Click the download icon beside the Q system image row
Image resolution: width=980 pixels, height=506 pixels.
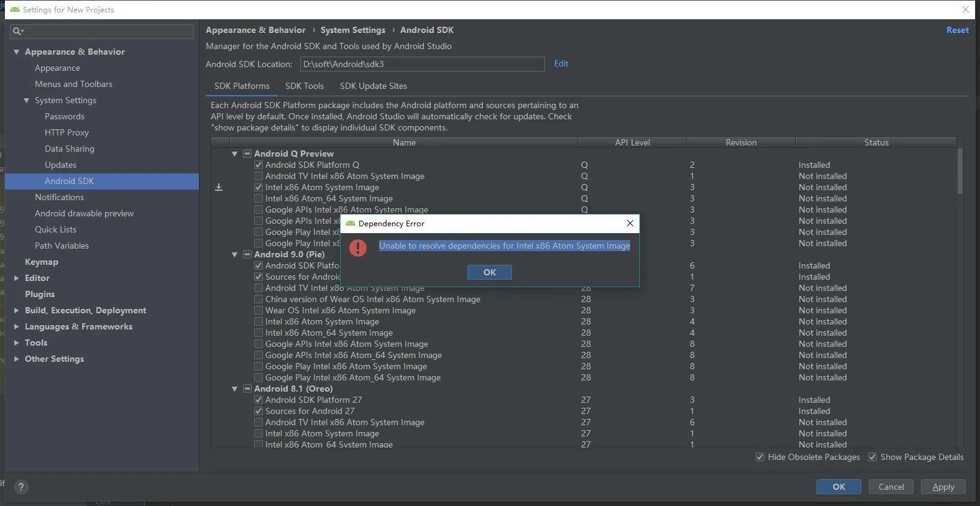click(219, 187)
